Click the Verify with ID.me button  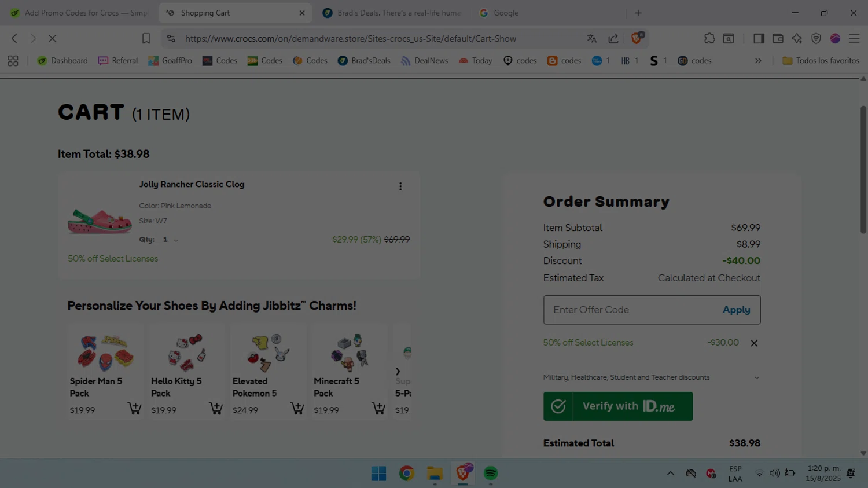(617, 406)
